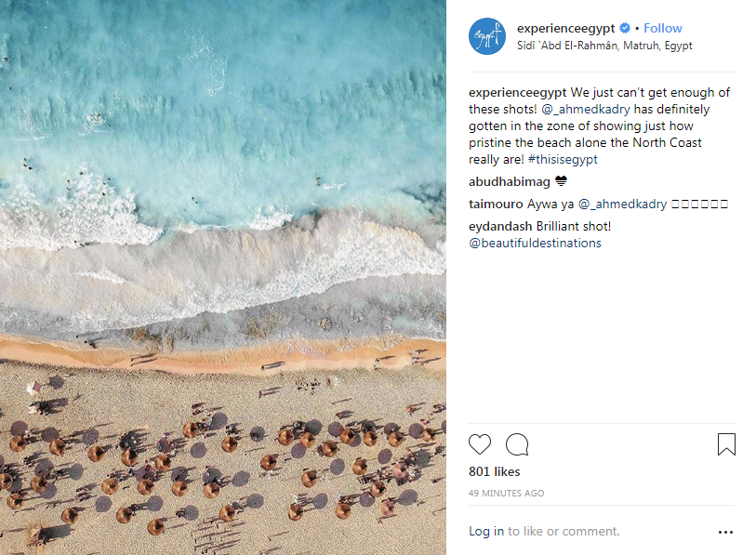Click the aerial beach photo

tap(223, 277)
